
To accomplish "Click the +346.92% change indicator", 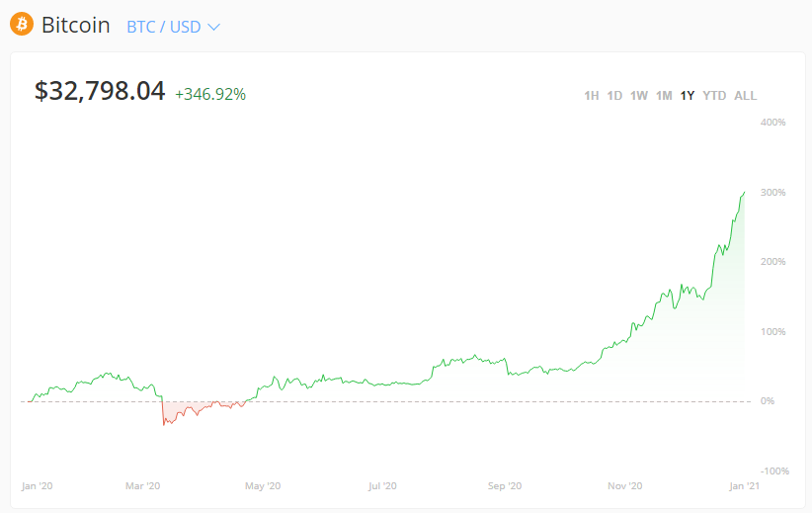I will tap(210, 95).
